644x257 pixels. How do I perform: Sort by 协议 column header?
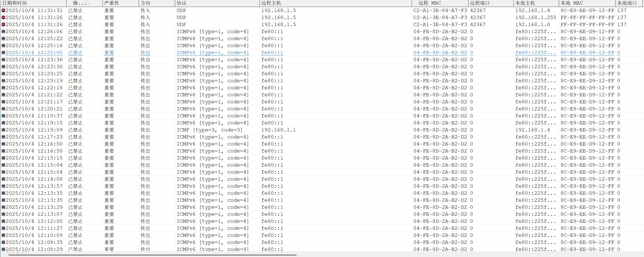(182, 3)
